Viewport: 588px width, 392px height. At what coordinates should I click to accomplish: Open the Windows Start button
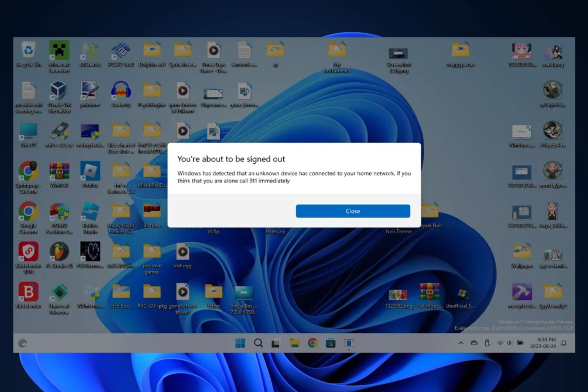240,343
